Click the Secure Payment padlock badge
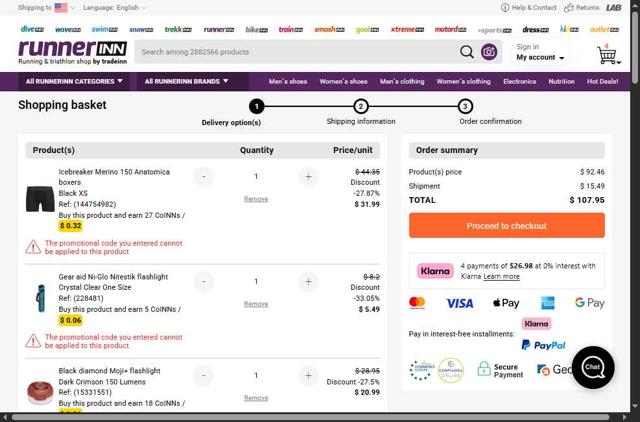The width and height of the screenshot is (640, 422). (x=500, y=370)
